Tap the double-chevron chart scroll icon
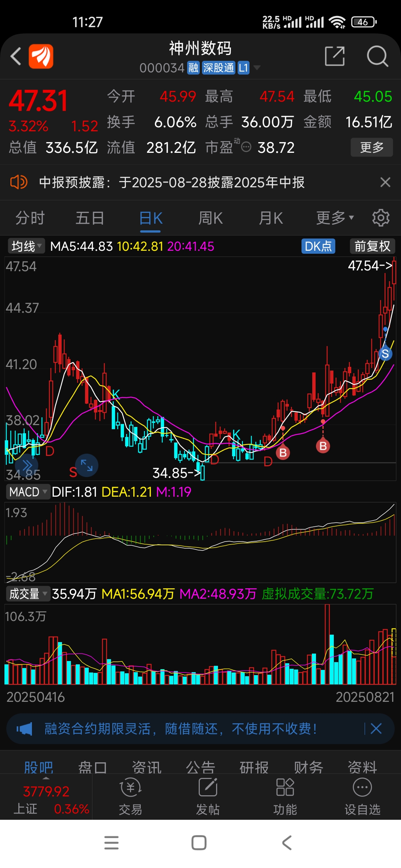 [27, 465]
